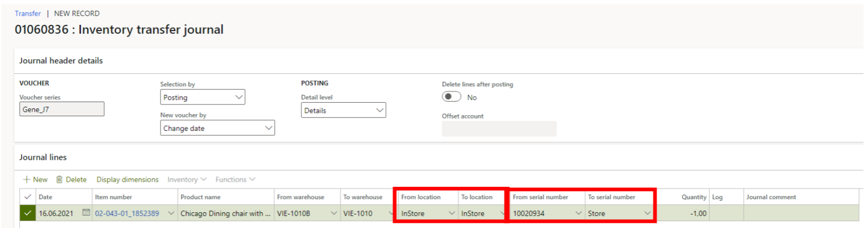Open the Functions menu
This screenshot has height=228, width=868.
235,179
